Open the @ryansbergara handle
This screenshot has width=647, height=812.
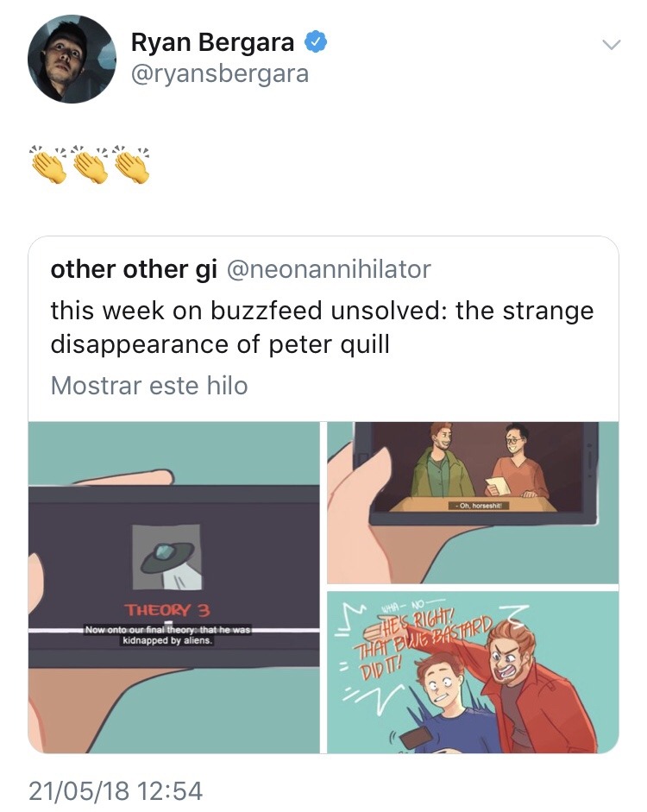click(x=220, y=73)
